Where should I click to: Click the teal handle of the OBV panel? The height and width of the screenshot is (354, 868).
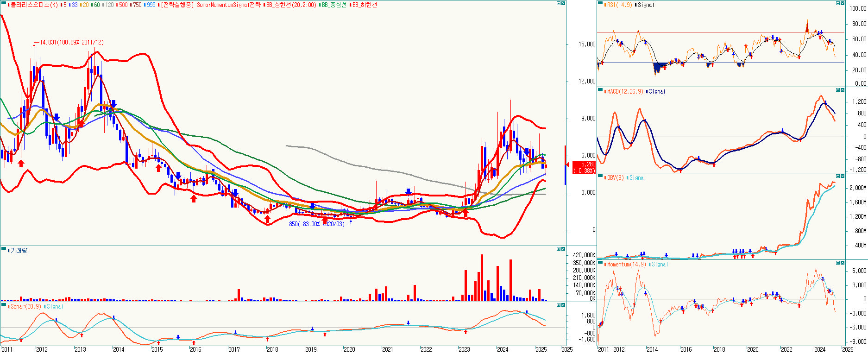tap(600, 176)
